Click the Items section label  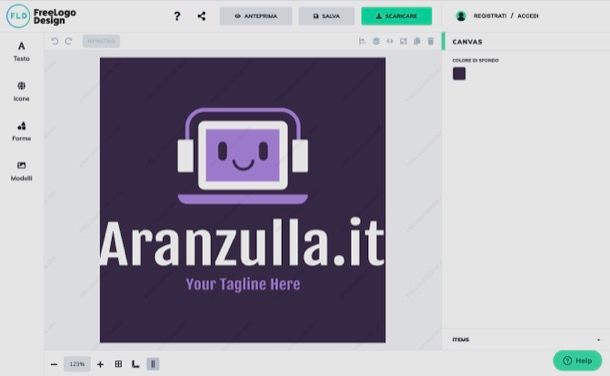(461, 340)
